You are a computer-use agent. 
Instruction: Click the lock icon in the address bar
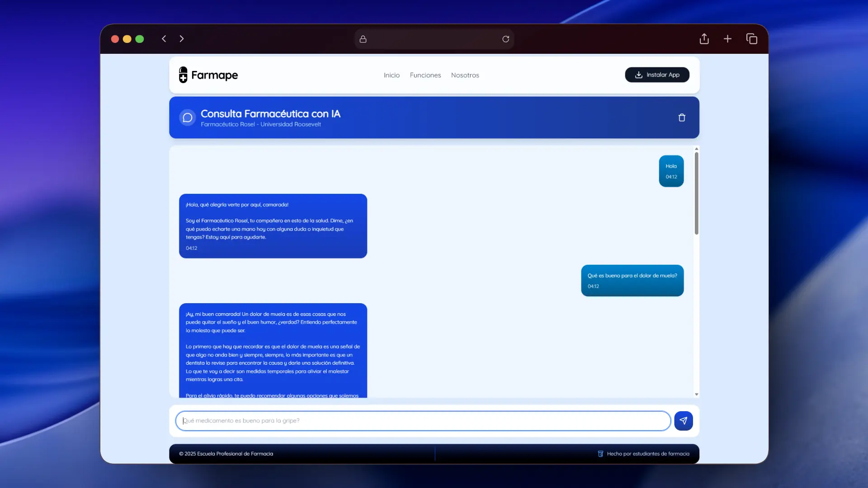pyautogui.click(x=363, y=39)
